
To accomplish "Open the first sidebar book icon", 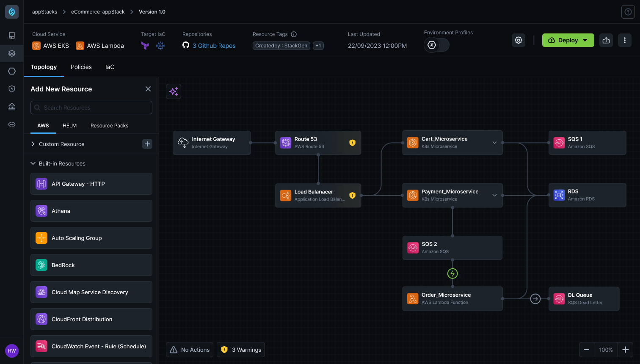I will coord(12,36).
